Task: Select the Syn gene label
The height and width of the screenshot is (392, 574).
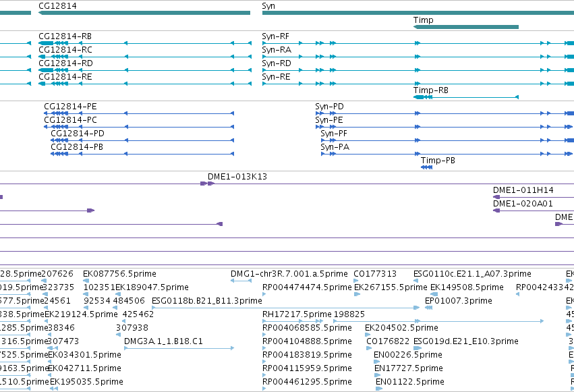Action: tap(268, 6)
